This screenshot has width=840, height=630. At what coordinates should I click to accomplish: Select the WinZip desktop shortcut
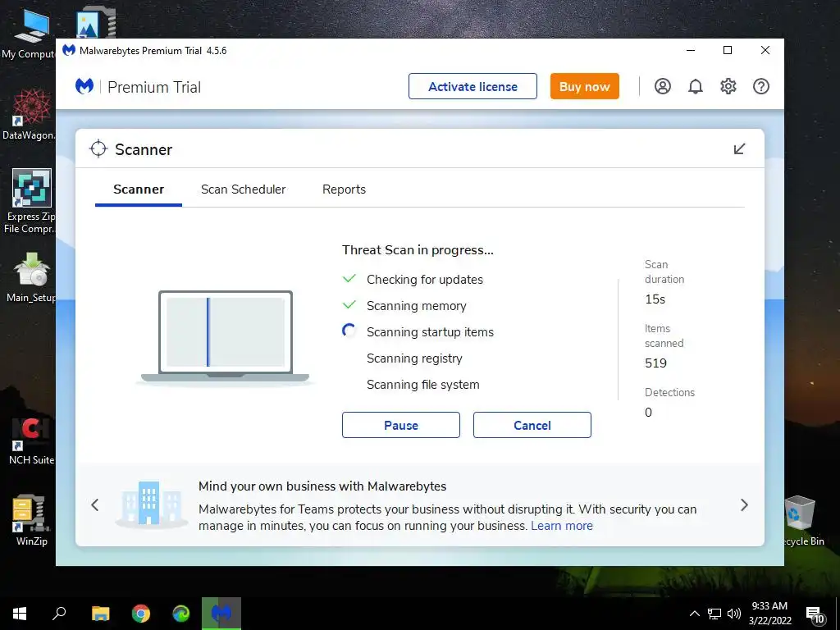pyautogui.click(x=31, y=519)
